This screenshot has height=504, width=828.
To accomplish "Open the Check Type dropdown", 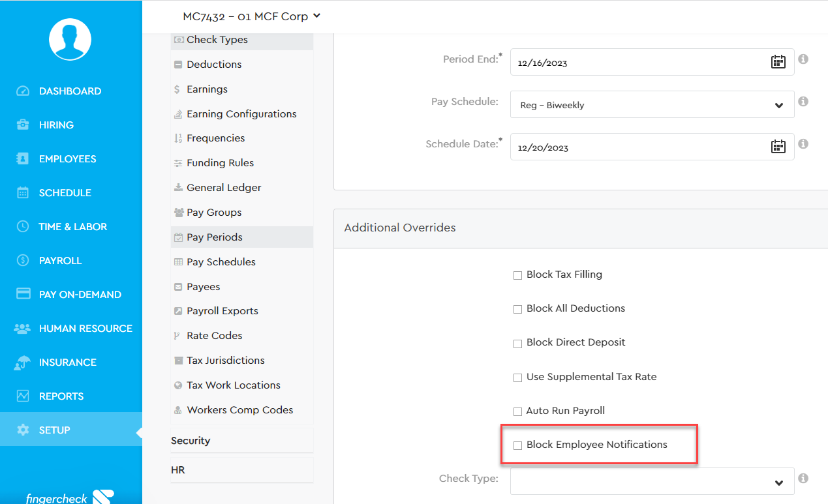I will click(651, 482).
